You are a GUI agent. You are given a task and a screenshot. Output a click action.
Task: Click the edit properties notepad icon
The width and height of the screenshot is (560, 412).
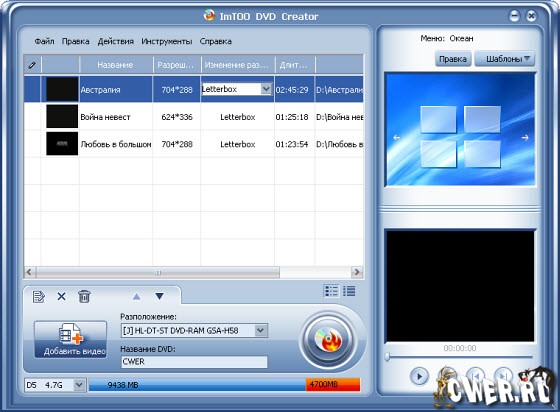point(39,297)
